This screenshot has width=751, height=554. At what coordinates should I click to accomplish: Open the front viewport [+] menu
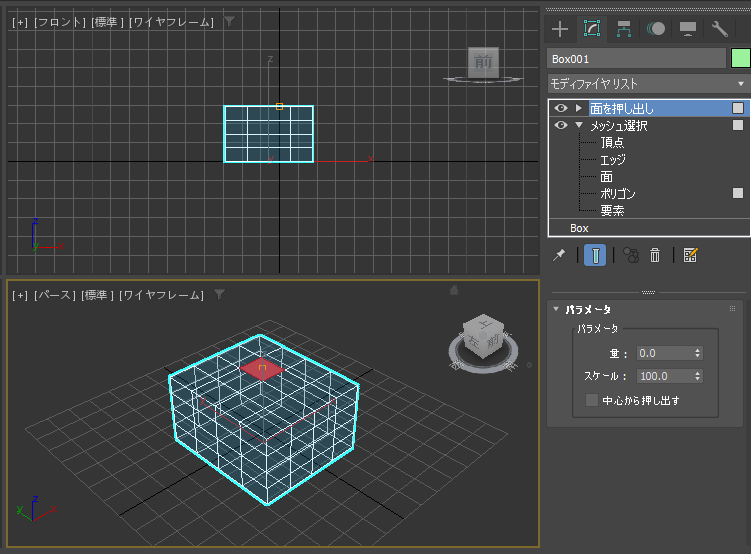[x=20, y=23]
